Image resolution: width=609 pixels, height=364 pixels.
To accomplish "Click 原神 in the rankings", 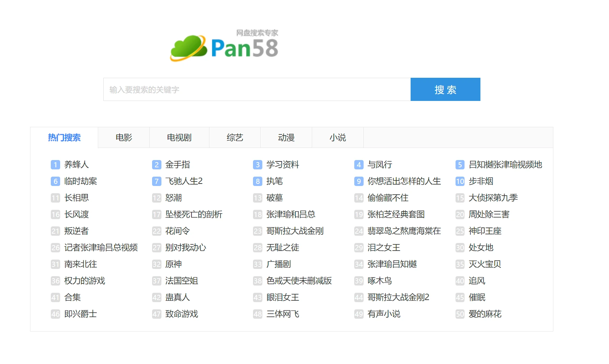I will click(174, 264).
